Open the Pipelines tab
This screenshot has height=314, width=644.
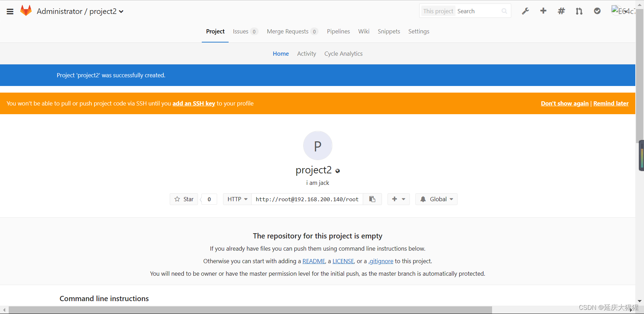[x=338, y=31]
